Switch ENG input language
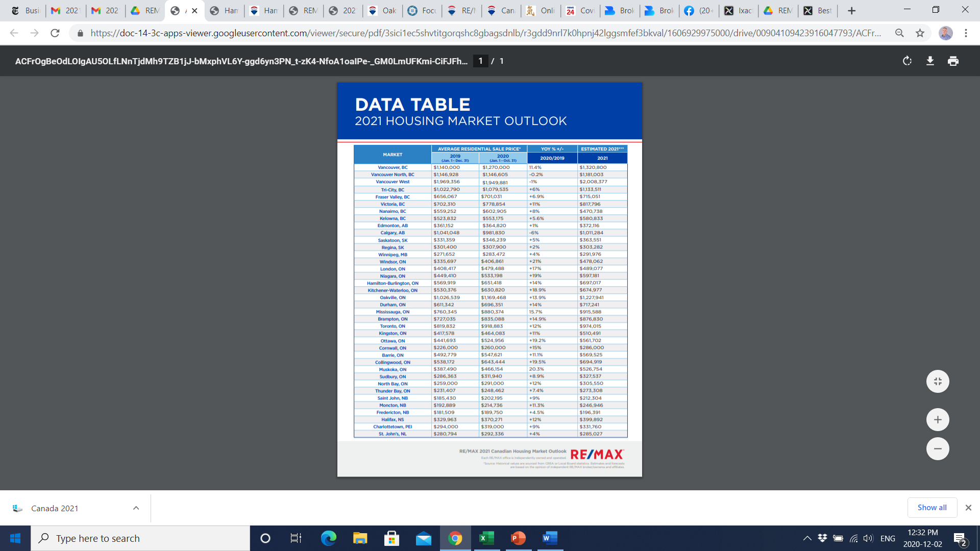 [x=888, y=538]
